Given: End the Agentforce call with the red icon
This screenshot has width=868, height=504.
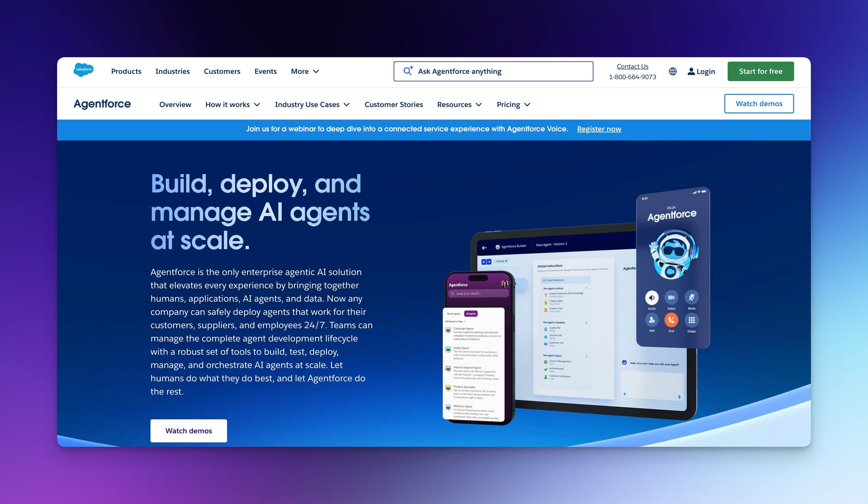Looking at the screenshot, I should click(x=671, y=320).
